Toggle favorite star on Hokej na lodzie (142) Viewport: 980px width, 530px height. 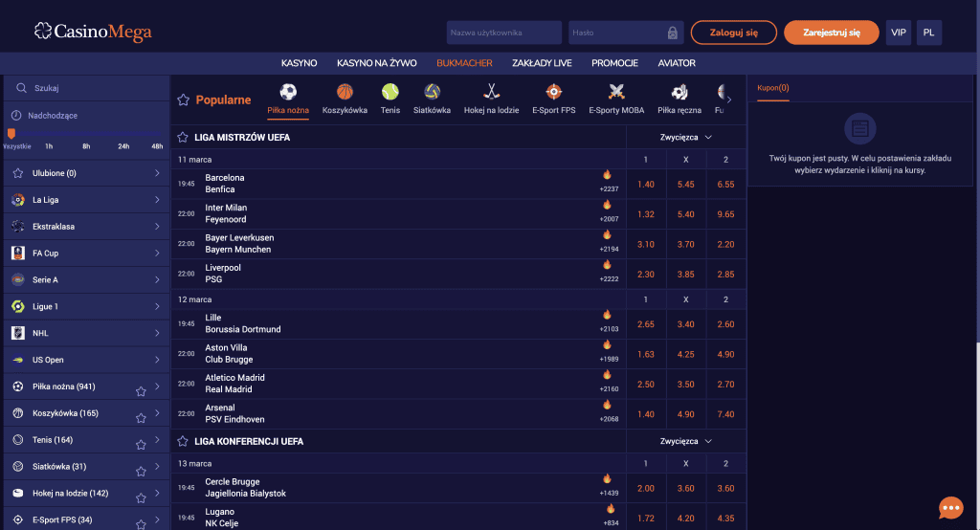point(141,498)
